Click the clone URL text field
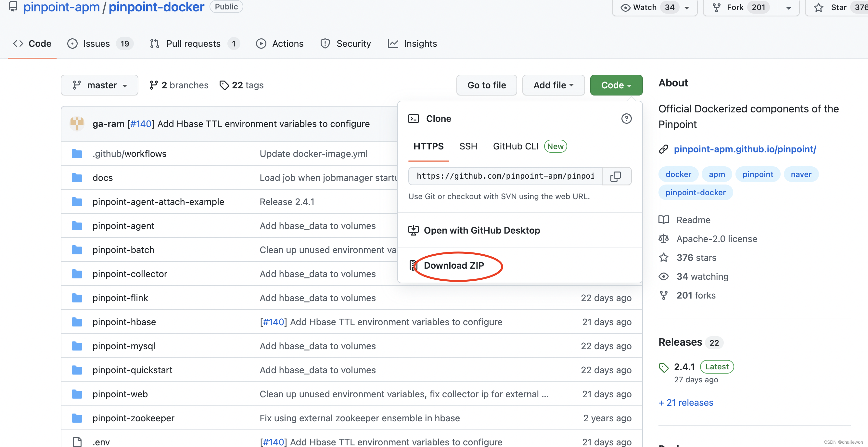 click(505, 176)
